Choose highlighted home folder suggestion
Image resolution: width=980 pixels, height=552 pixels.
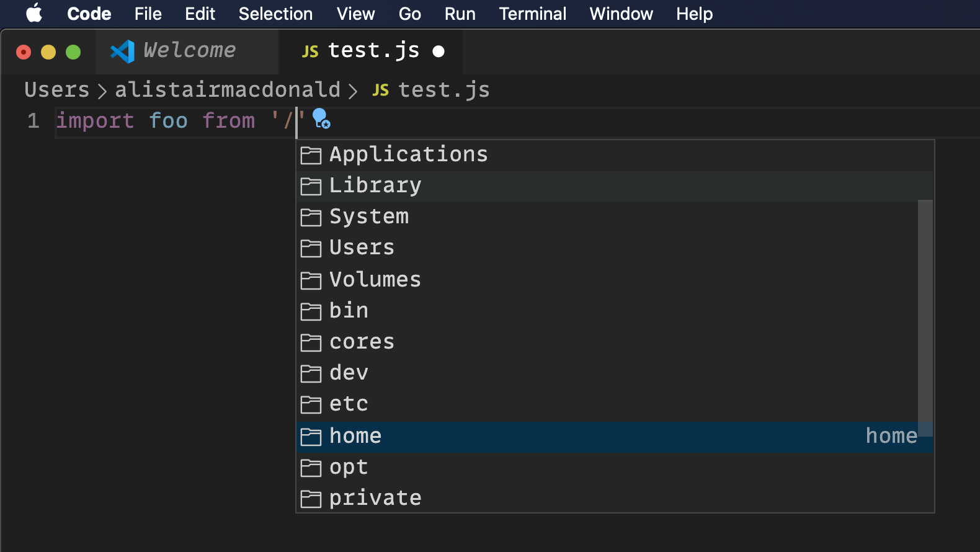tap(615, 437)
